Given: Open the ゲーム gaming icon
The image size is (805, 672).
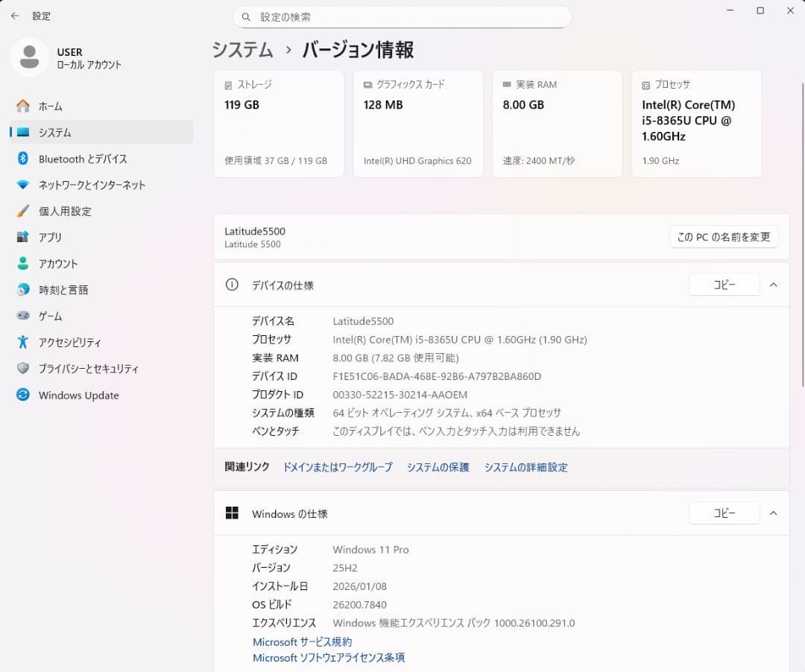Looking at the screenshot, I should tap(22, 316).
